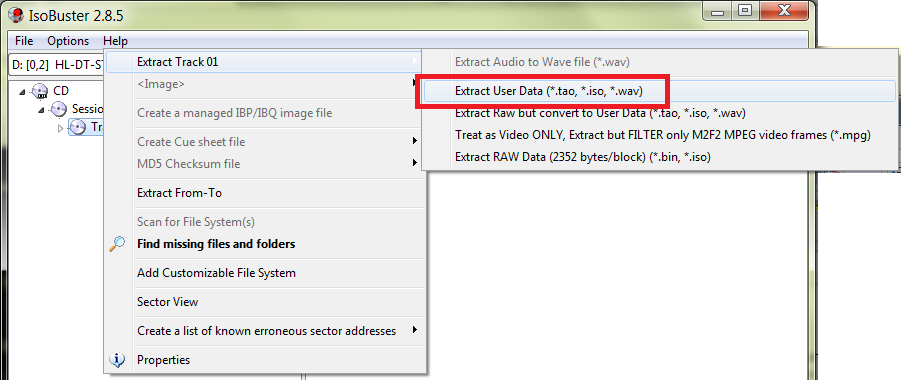Choose Extract RAW Data (2352 bytes/block)

pyautogui.click(x=659, y=157)
